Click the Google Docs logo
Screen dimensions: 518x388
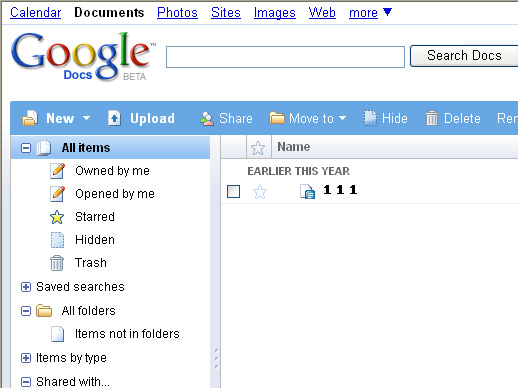[83, 57]
